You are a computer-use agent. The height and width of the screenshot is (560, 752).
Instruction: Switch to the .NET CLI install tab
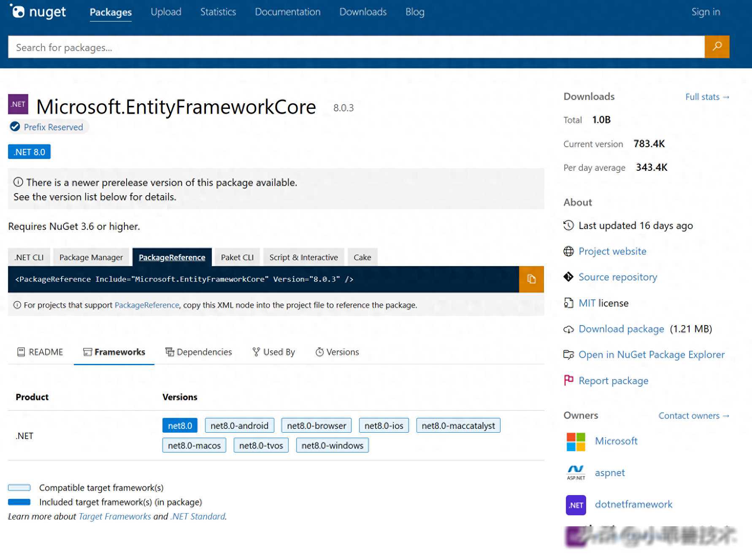click(29, 257)
